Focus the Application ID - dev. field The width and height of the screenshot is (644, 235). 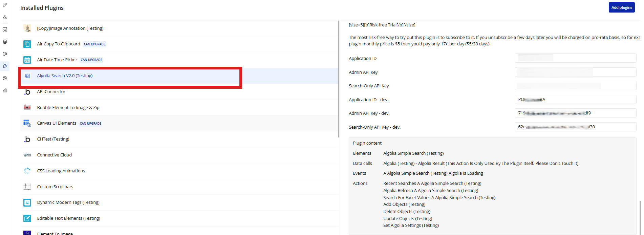point(575,100)
